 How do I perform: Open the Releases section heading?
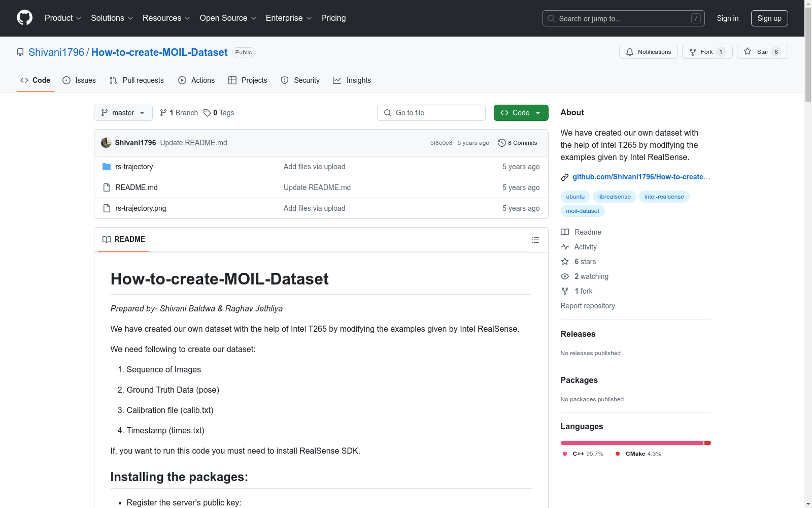(x=578, y=334)
